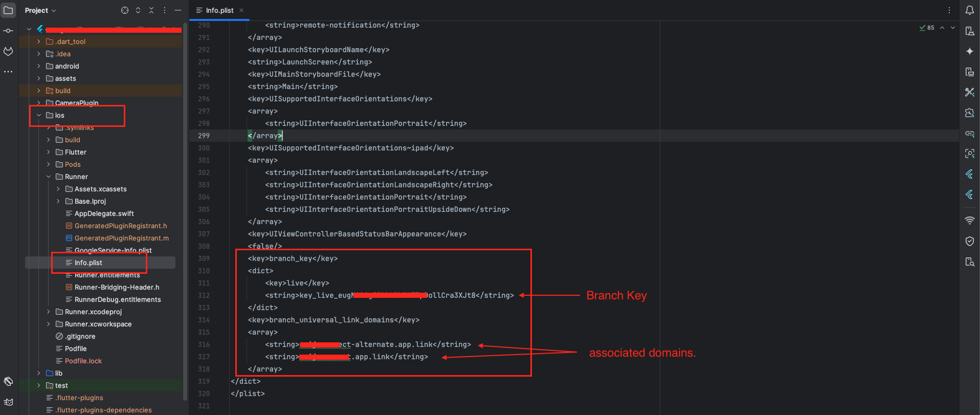Open Notifications bell icon
Image resolution: width=980 pixels, height=415 pixels.
pyautogui.click(x=970, y=10)
